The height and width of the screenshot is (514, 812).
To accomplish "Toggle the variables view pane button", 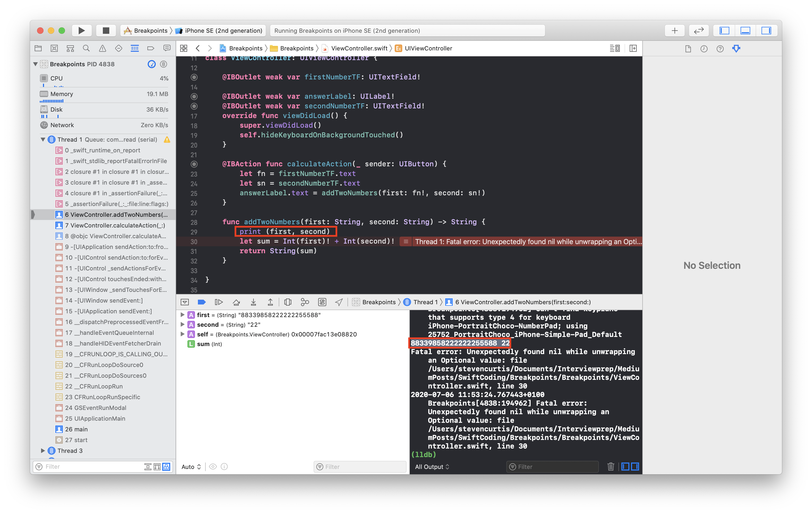I will (625, 467).
